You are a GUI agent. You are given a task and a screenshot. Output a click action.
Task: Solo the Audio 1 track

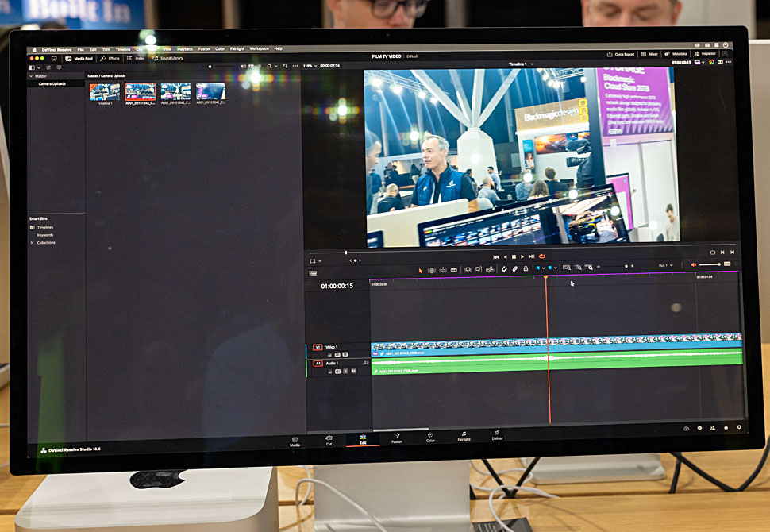click(x=346, y=372)
